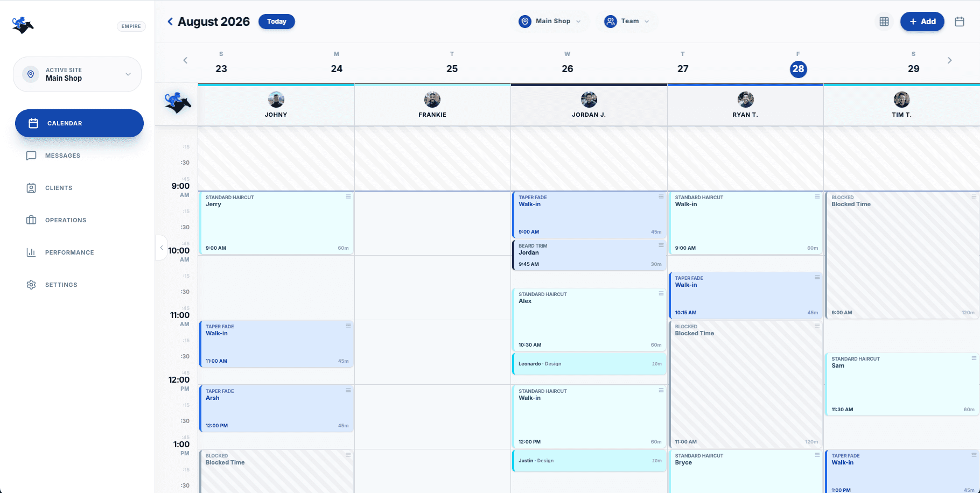Open Bryce's appointment menu handle
980x493 pixels.
tap(817, 455)
